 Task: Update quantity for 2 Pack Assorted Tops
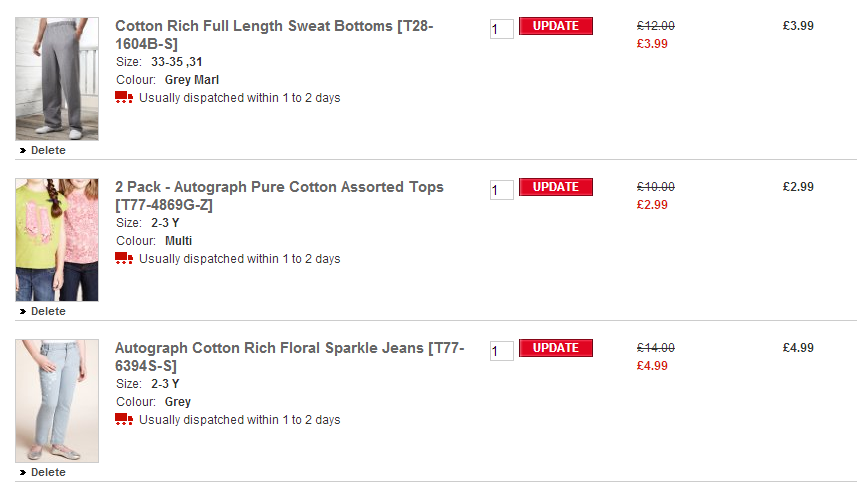pos(556,187)
